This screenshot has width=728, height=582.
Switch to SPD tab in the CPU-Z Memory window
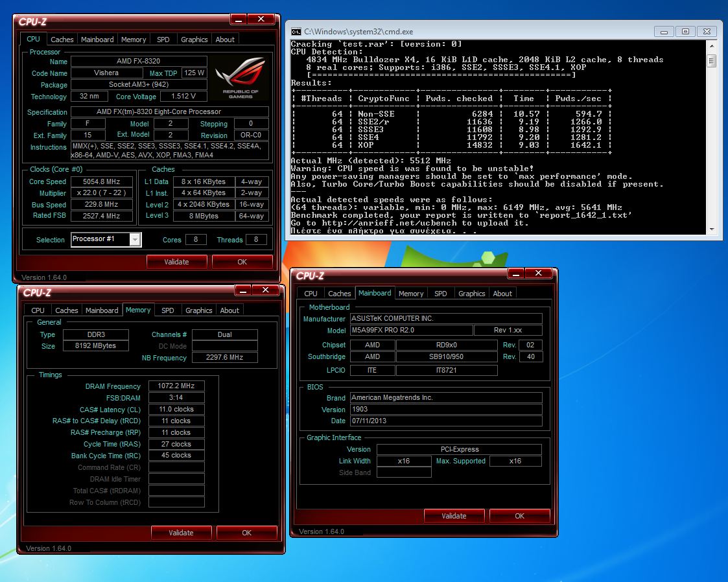pos(168,310)
